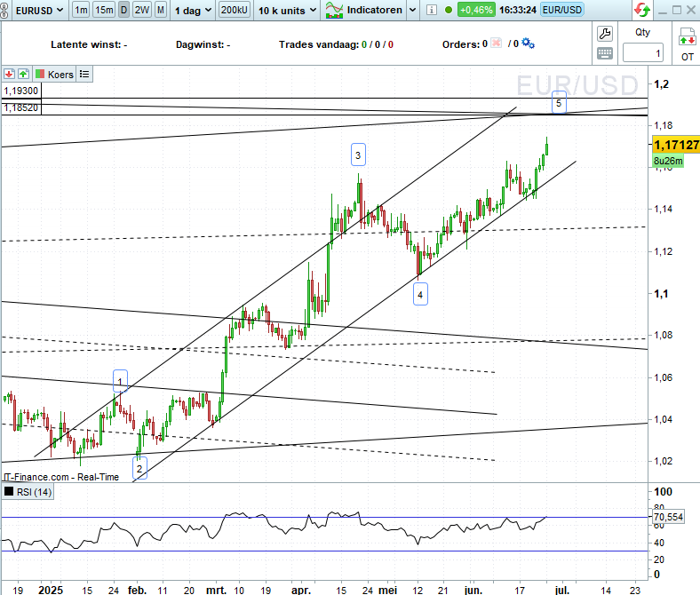Image resolution: width=700 pixels, height=595 pixels.
Task: Click the IT-Finance.com - Real-Time link
Action: 61,477
